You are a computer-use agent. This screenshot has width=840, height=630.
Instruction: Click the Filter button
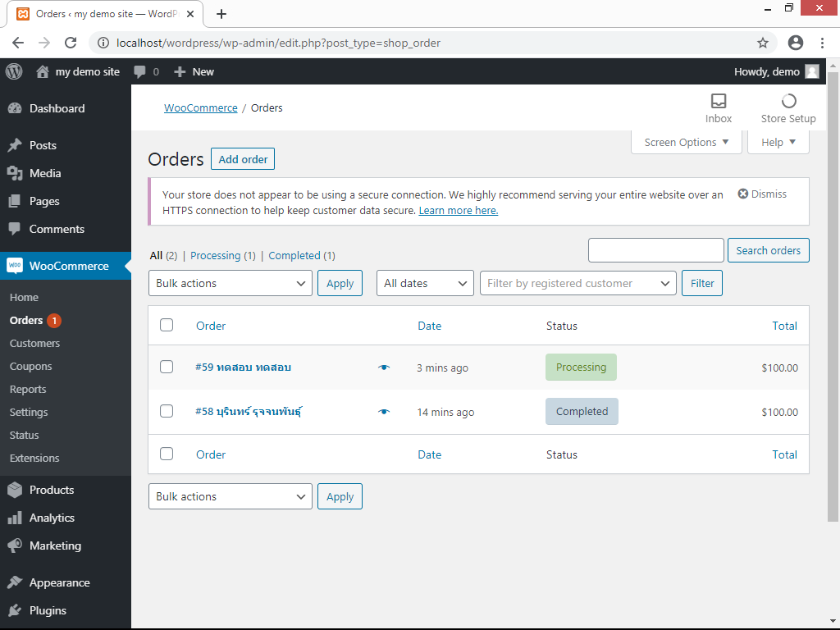coord(702,283)
